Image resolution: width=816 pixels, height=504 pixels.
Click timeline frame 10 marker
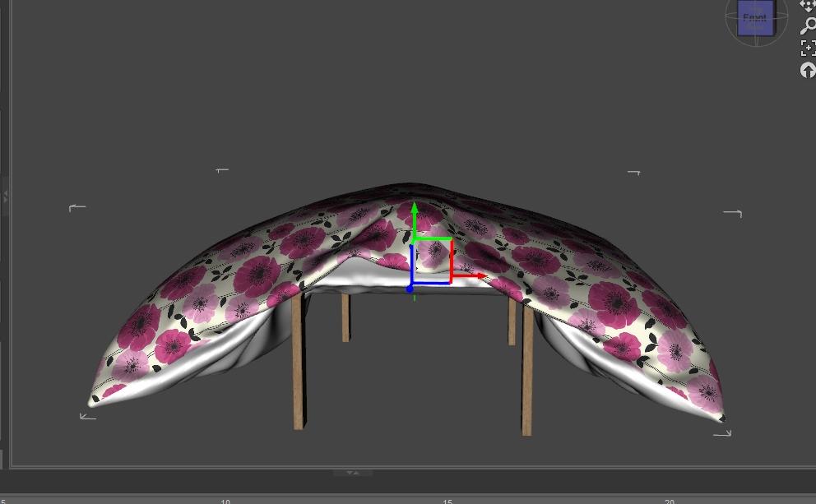tap(225, 502)
